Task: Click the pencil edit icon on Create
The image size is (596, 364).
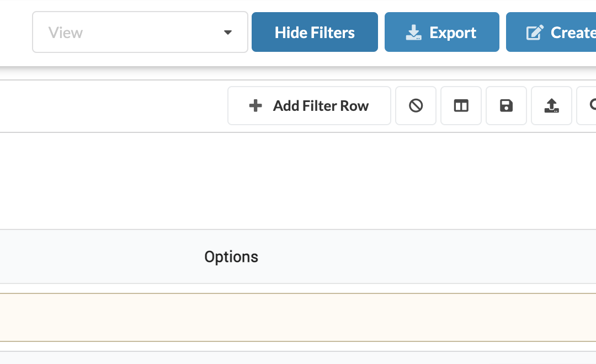Action: click(535, 33)
